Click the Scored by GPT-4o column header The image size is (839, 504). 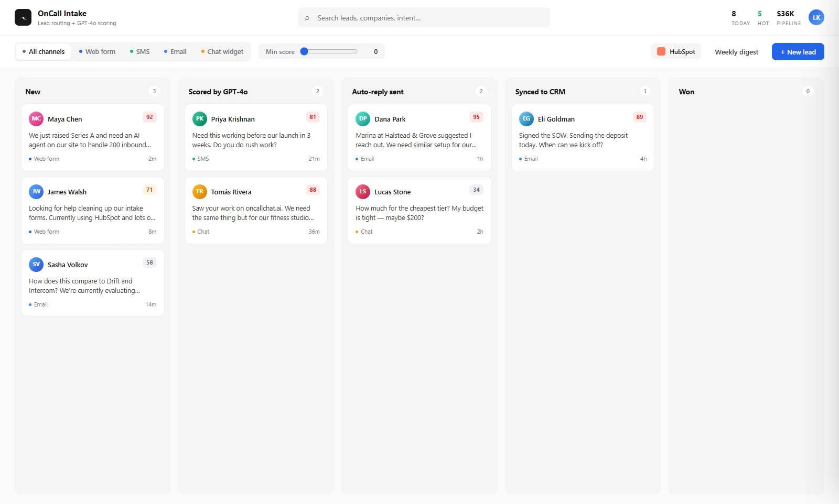[218, 92]
